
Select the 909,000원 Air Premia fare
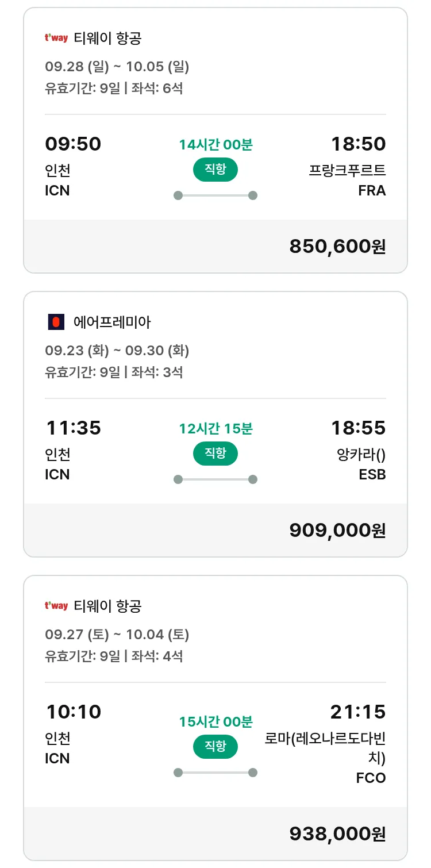click(337, 531)
